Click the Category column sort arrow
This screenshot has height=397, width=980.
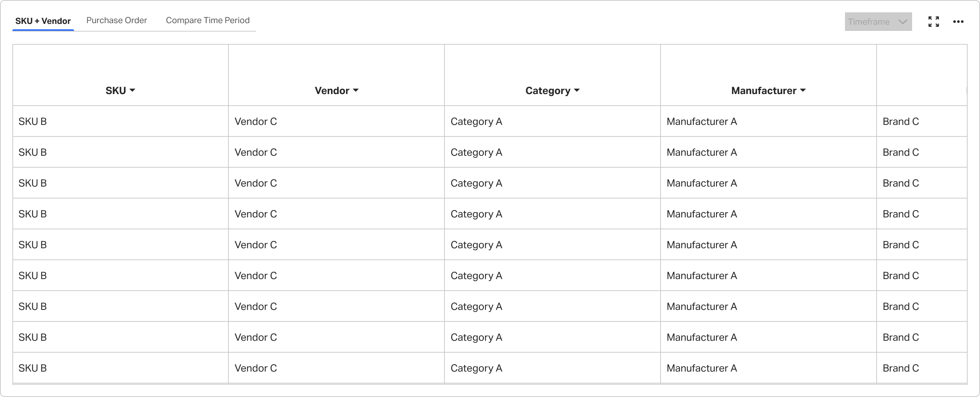point(577,90)
